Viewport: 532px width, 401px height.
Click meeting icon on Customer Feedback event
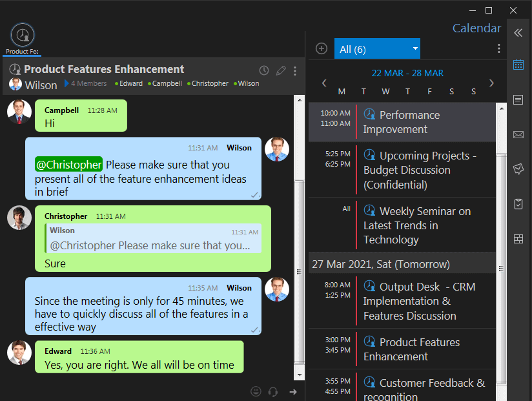(369, 382)
